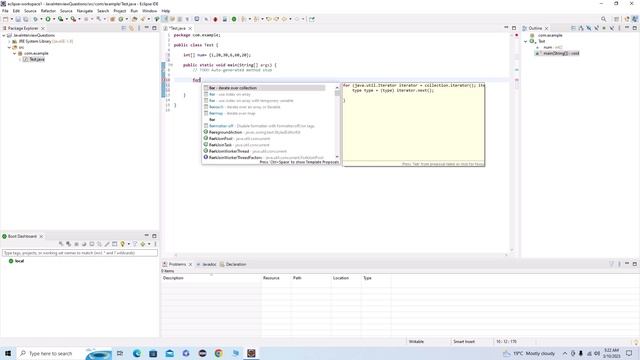Click the magnifier Search icon at toolbar right

point(604,19)
